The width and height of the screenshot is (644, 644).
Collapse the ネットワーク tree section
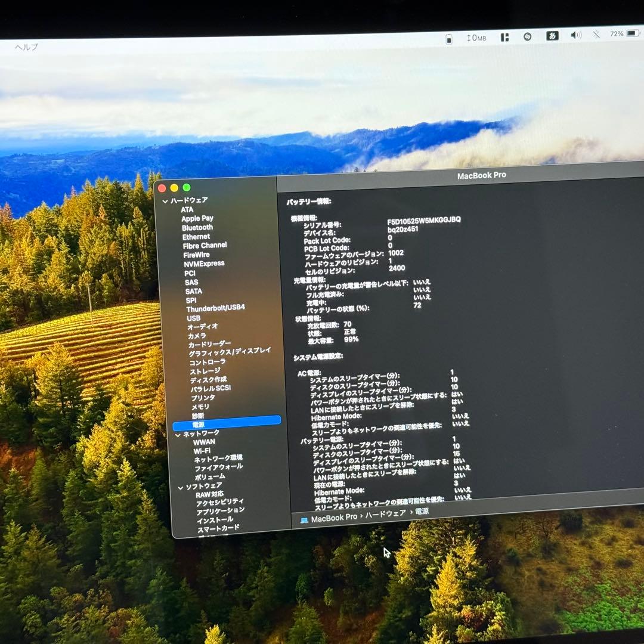178,435
